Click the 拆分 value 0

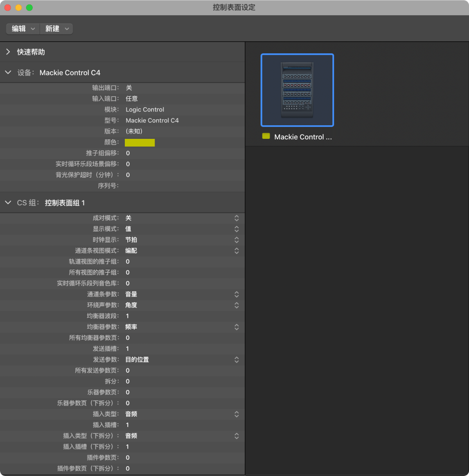128,381
